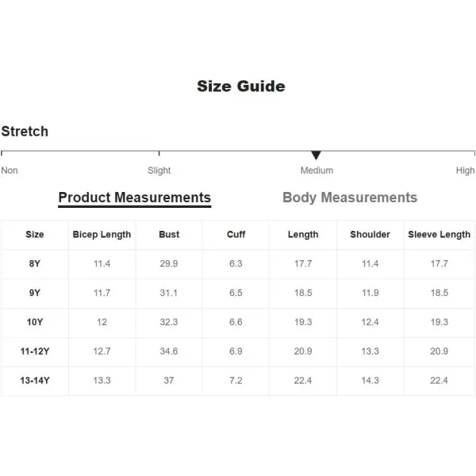Select the 9Y size row label
Viewport: 476px width, 476px height.
(35, 293)
